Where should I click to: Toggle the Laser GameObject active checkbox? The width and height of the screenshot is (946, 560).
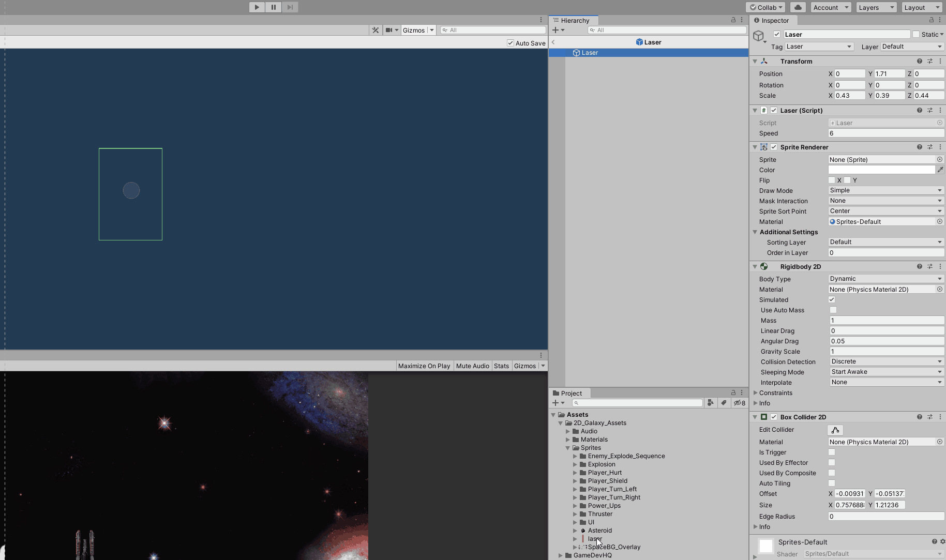[777, 34]
